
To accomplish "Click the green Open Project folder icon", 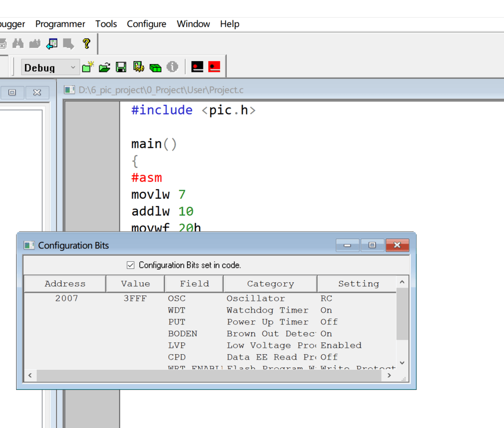I will [104, 67].
